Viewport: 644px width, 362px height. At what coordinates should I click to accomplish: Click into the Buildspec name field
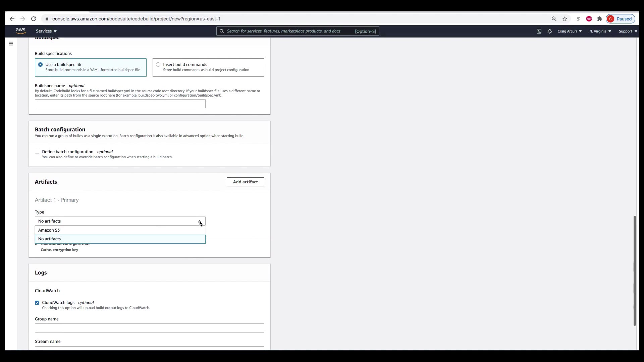point(120,104)
